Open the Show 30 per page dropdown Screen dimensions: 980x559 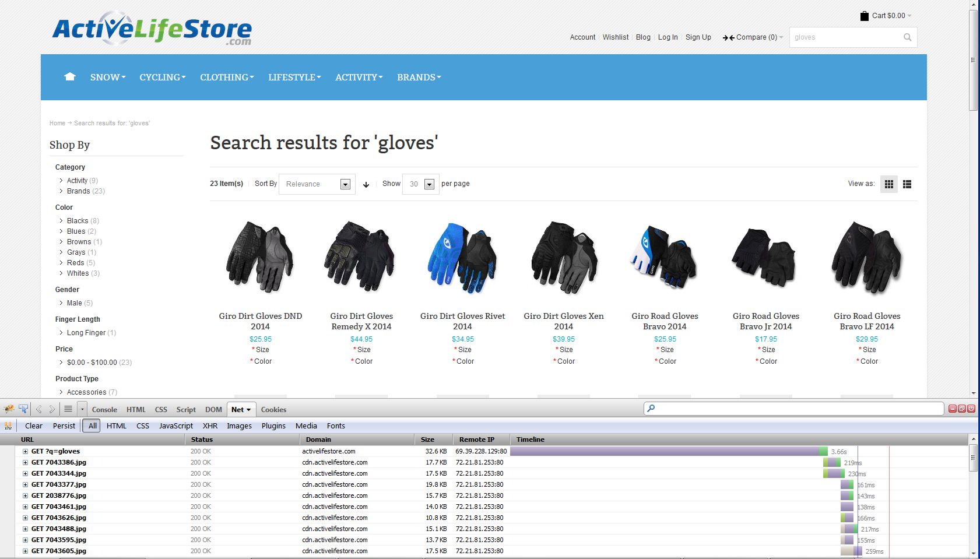[x=420, y=184]
